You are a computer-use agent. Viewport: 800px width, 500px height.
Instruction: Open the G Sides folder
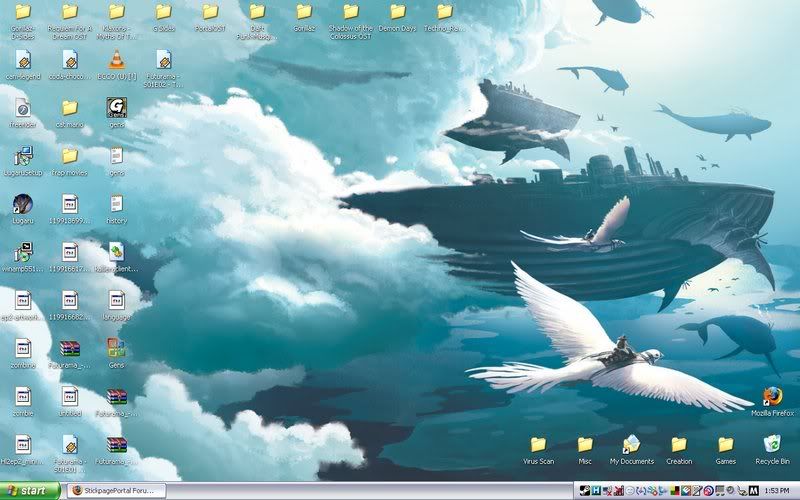pos(163,12)
